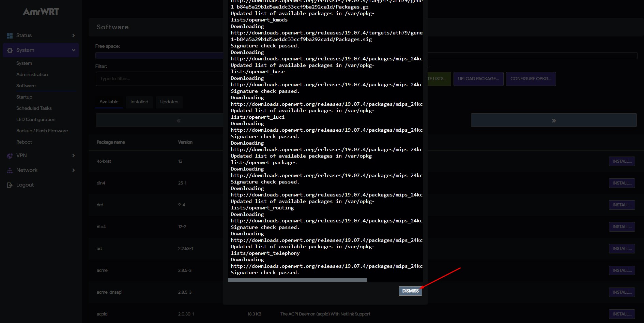The width and height of the screenshot is (644, 323).
Task: Expand the Network menu chevron
Action: (x=73, y=170)
